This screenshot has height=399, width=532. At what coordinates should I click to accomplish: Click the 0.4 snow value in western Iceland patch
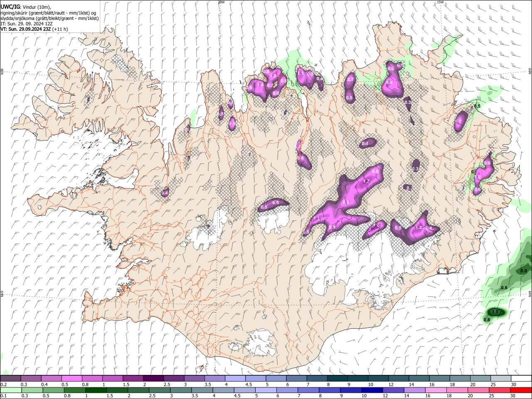tap(165, 193)
